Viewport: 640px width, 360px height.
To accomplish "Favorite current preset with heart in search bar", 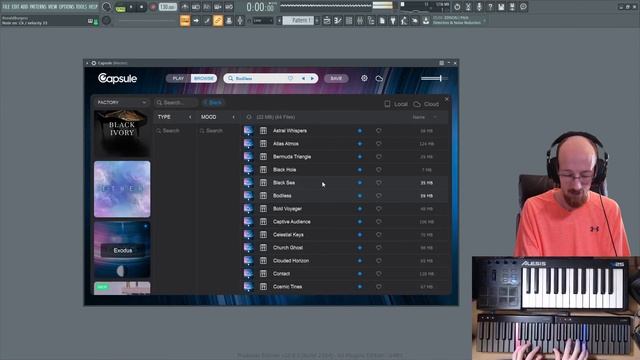I will coord(290,78).
